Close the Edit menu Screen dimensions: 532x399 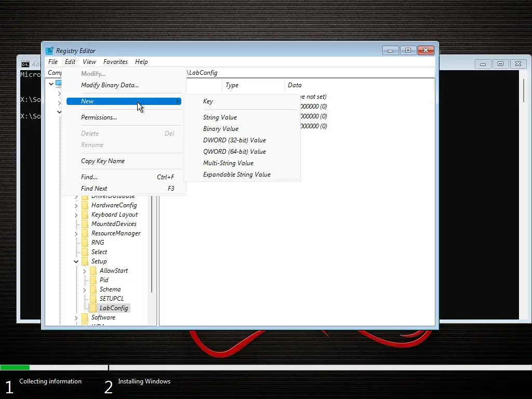[70, 62]
